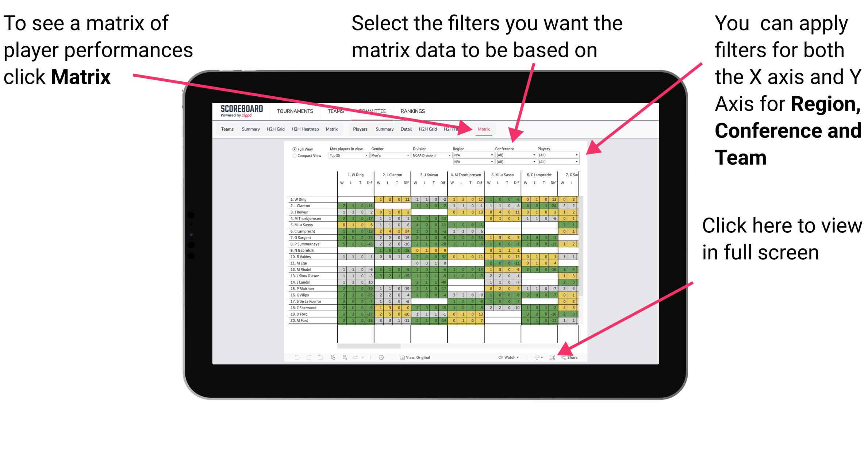868x467 pixels.
Task: Select the Matrix tab
Action: 483,130
